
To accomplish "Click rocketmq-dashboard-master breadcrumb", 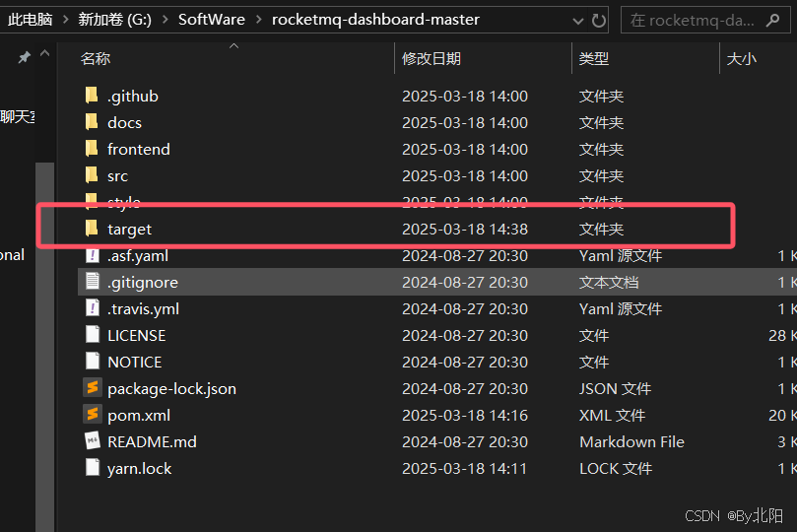I will pos(375,20).
